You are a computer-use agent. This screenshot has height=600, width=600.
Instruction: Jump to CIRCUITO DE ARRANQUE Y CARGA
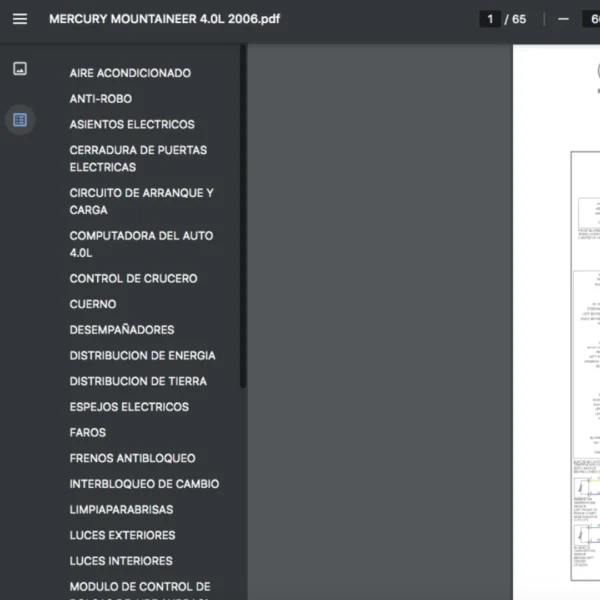pyautogui.click(x=141, y=202)
